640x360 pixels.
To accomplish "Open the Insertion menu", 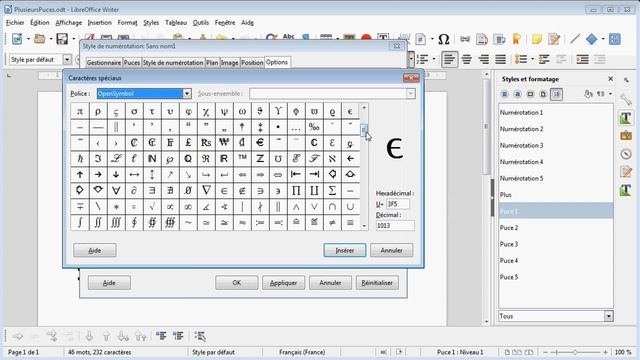I will click(x=100, y=23).
